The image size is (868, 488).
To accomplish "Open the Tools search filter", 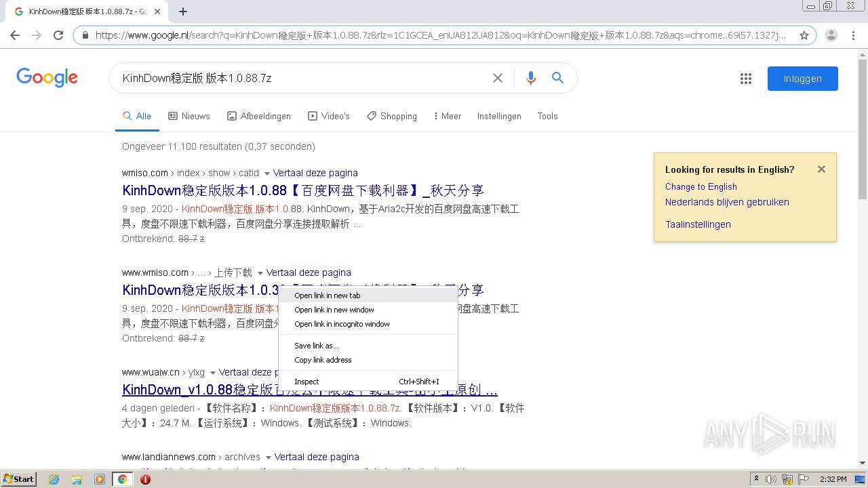I will (547, 116).
